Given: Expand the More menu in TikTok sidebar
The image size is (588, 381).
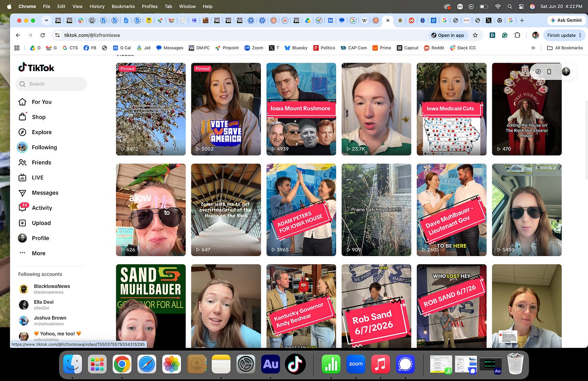Looking at the screenshot, I should tap(32, 253).
